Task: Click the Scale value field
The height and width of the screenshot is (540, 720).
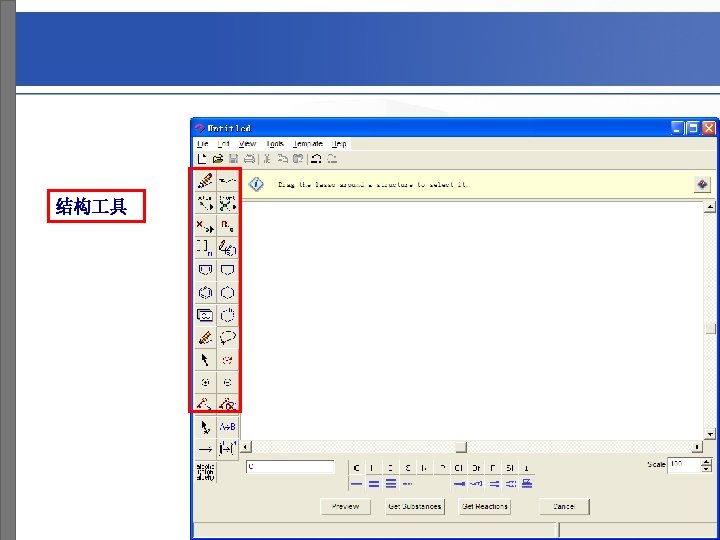Action: [684, 465]
